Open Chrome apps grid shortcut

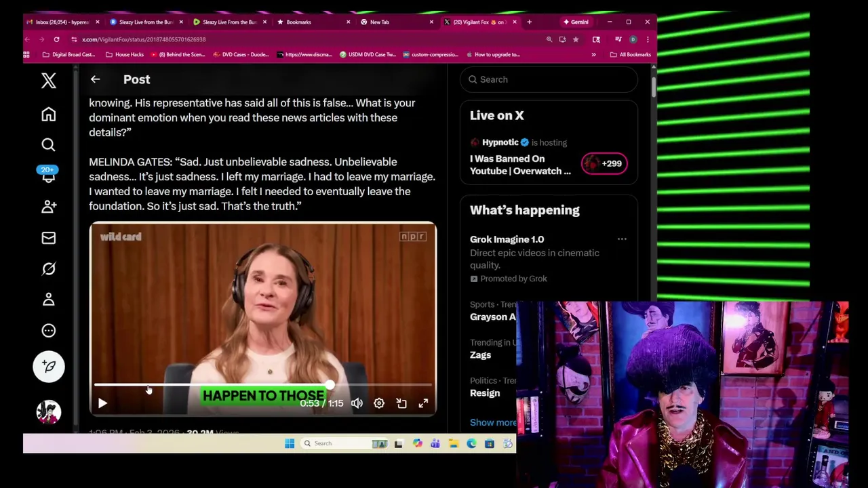(26, 54)
